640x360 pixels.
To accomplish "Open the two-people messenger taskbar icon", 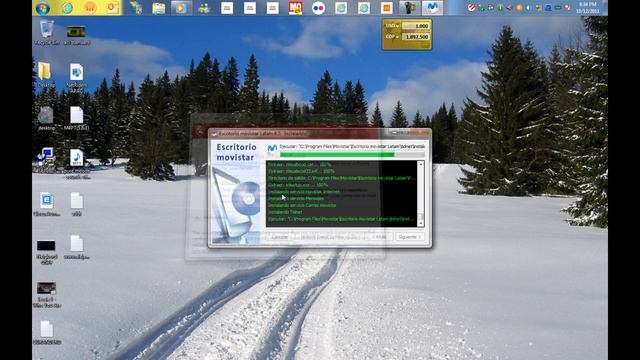I will 204,8.
